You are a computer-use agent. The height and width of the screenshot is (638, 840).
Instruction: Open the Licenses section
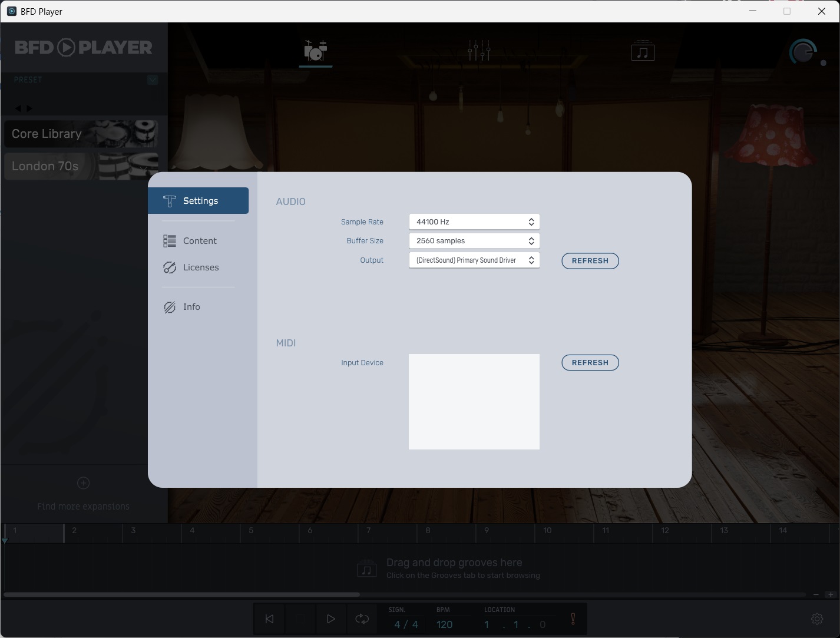[200, 267]
